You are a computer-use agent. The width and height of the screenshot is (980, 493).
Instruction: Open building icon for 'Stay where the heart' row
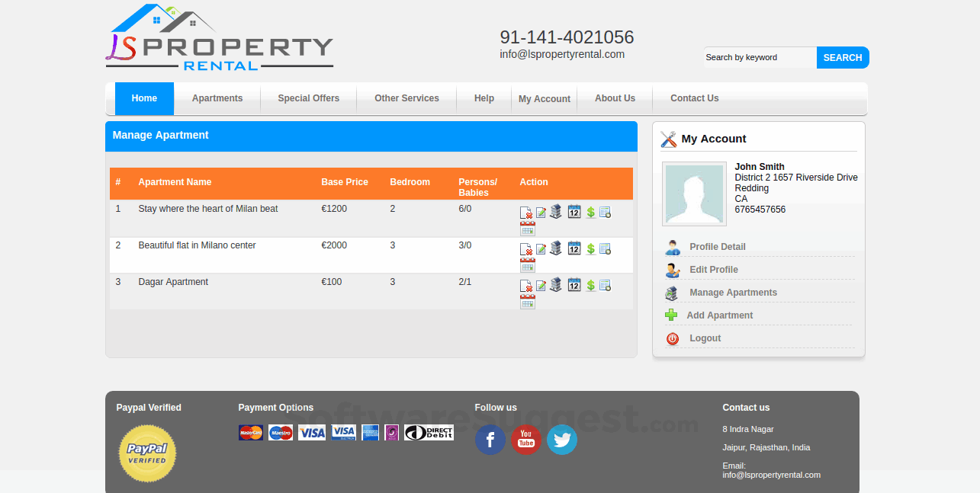coord(556,211)
